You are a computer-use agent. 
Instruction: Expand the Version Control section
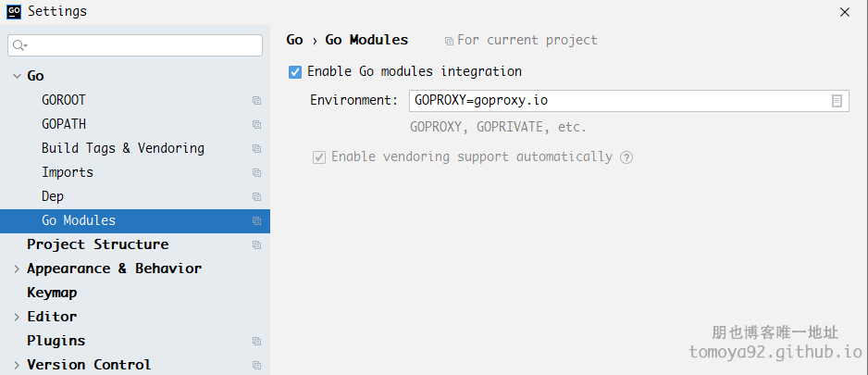pyautogui.click(x=17, y=365)
